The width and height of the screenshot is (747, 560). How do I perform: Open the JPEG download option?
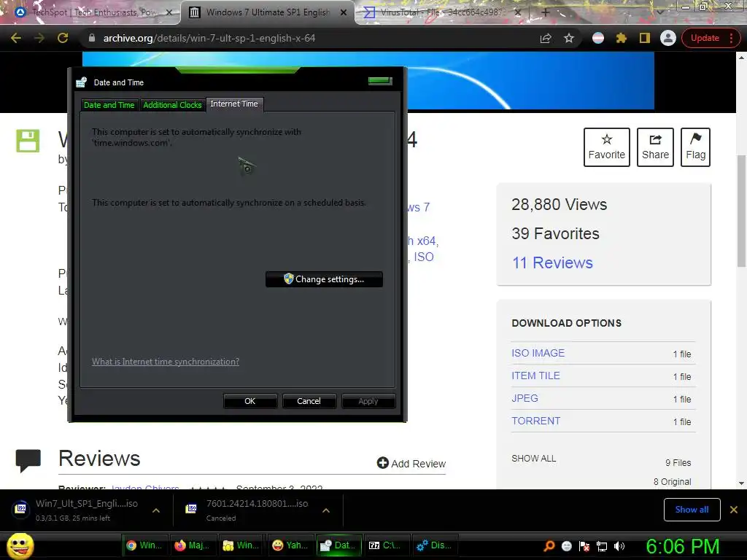[x=525, y=398]
